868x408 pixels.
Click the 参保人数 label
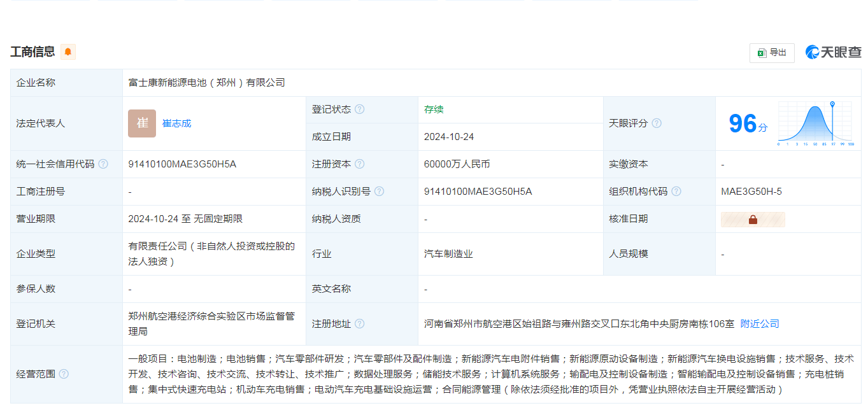(x=36, y=289)
